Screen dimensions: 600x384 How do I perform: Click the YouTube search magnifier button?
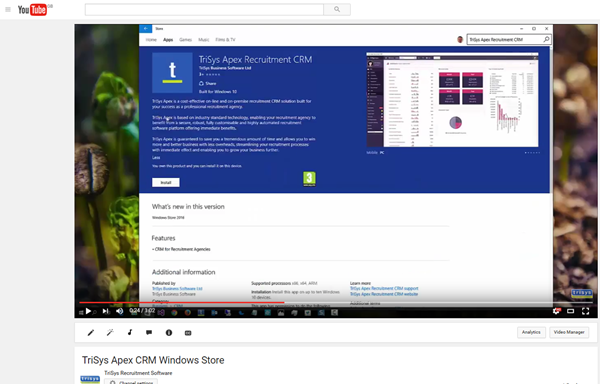[x=337, y=10]
